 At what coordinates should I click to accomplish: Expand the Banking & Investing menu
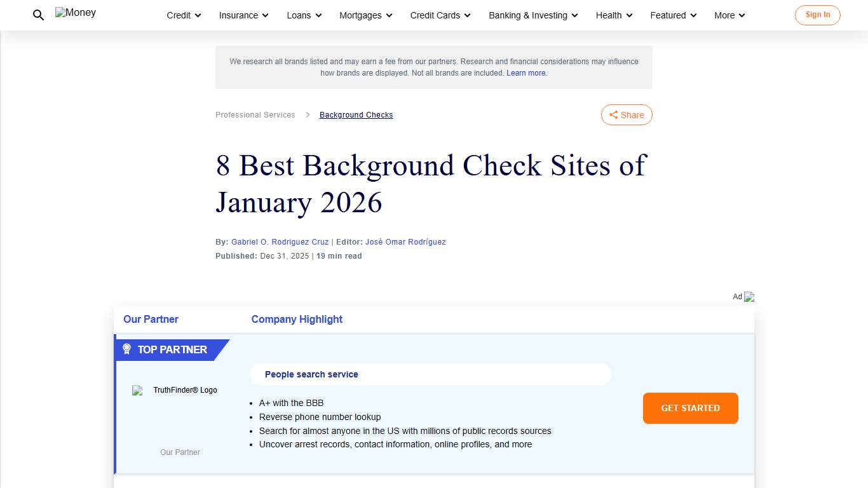tap(532, 15)
